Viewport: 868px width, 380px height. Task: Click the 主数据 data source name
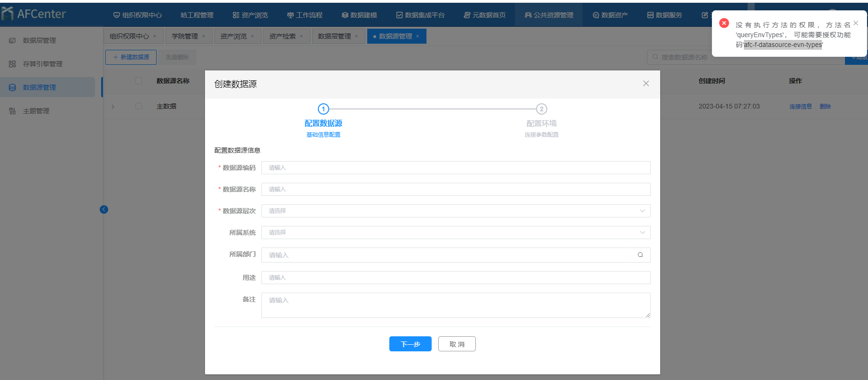[166, 106]
